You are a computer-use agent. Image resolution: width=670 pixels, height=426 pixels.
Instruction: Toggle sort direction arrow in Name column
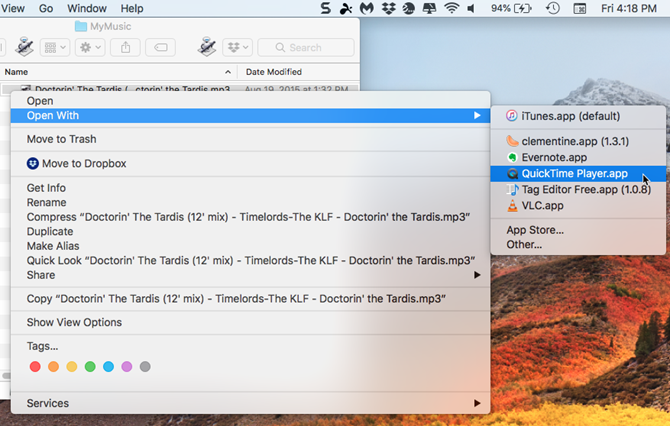point(228,72)
